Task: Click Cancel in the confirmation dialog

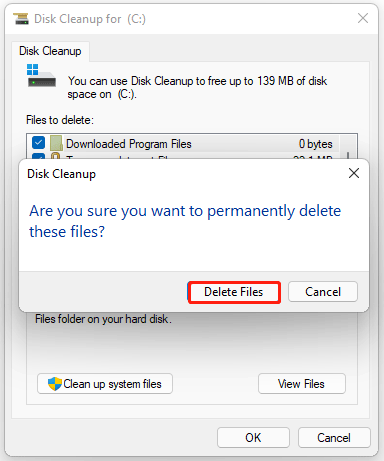Action: coord(323,292)
